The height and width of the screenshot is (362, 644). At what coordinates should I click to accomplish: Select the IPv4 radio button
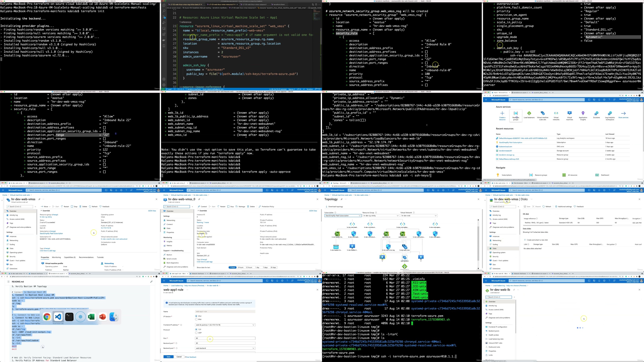196,316
